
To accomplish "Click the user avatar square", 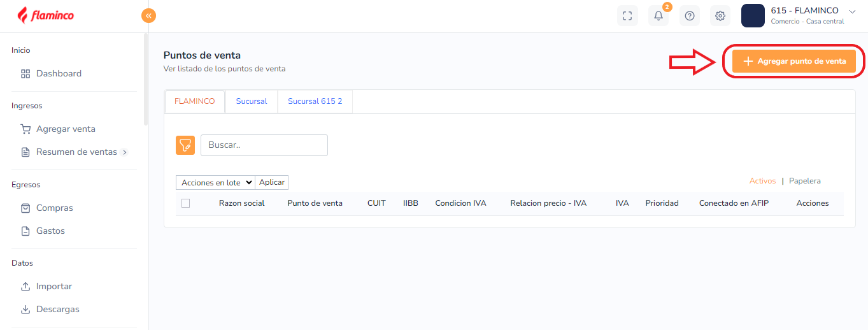I will (753, 16).
